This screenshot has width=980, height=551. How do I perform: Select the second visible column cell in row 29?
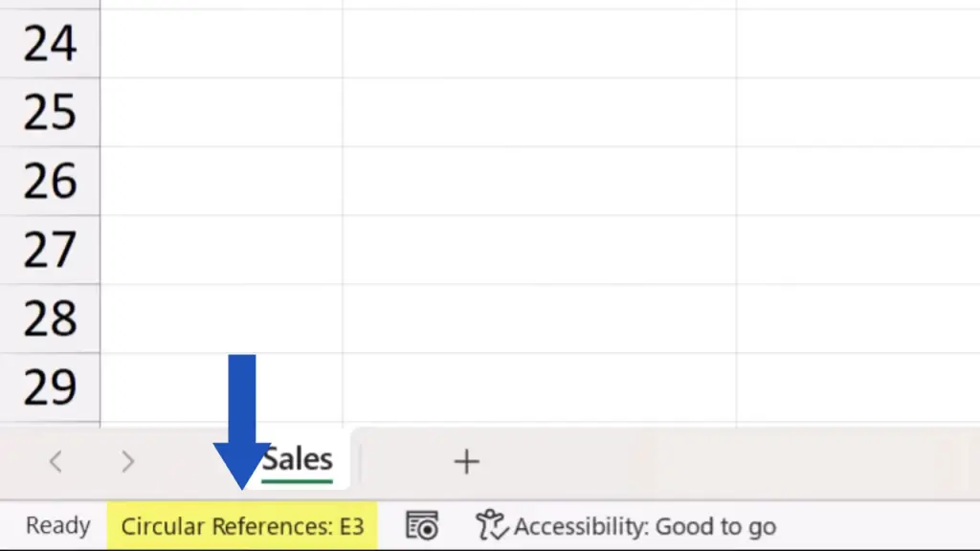coord(539,387)
